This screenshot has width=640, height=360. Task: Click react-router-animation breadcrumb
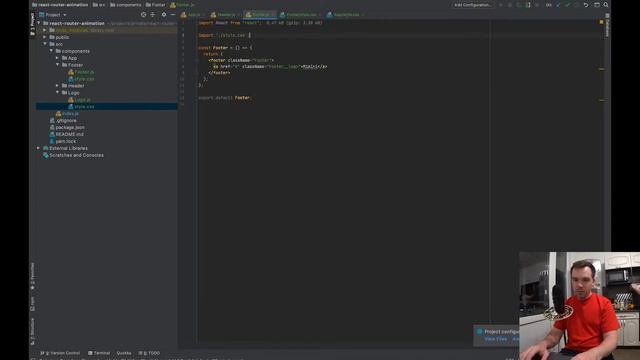click(60, 5)
